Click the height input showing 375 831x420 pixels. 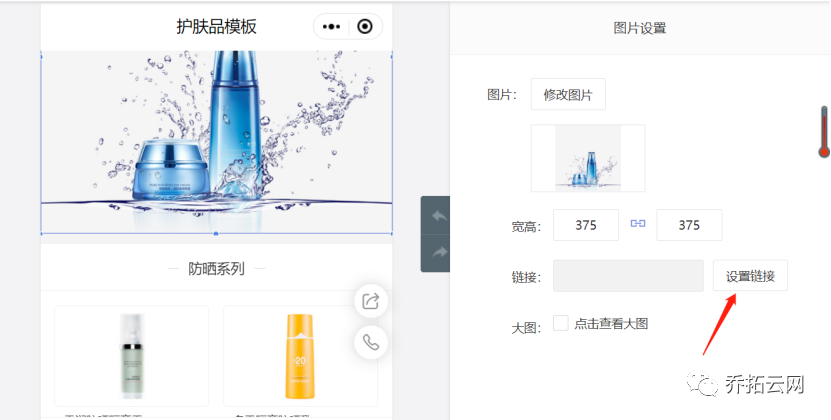[x=689, y=225]
